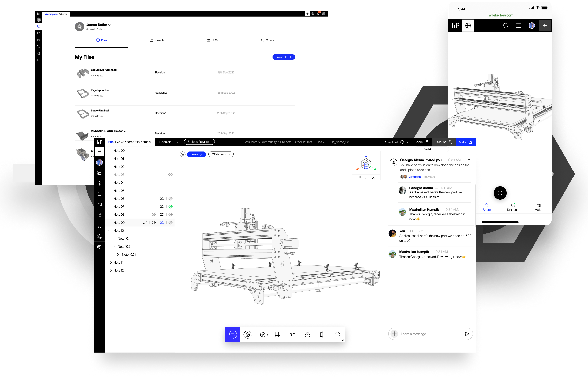
Task: Select the Files tab in James Botler profile
Action: click(102, 40)
